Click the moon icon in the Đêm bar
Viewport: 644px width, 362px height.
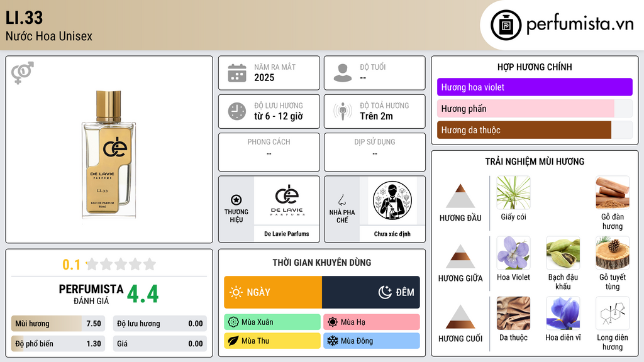click(385, 292)
